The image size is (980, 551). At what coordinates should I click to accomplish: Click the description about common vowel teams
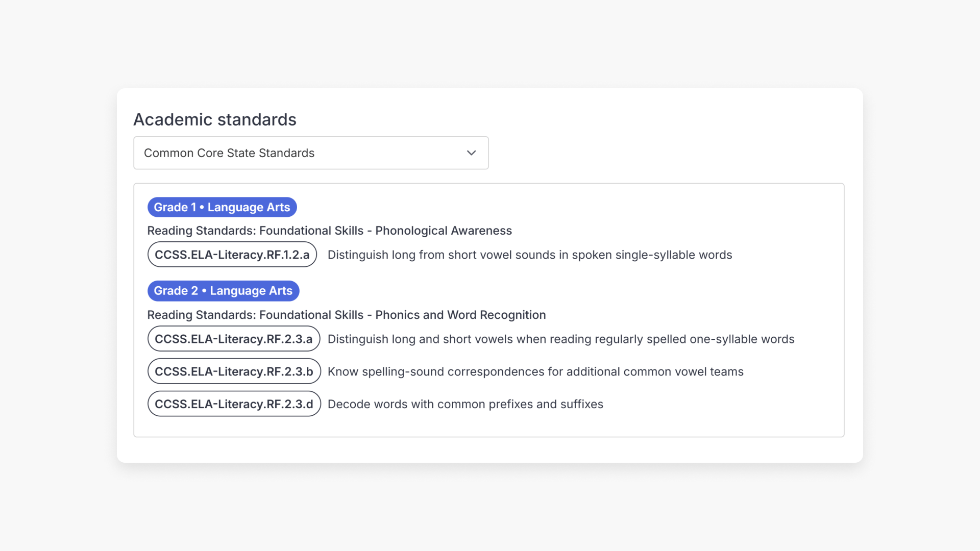[535, 372]
